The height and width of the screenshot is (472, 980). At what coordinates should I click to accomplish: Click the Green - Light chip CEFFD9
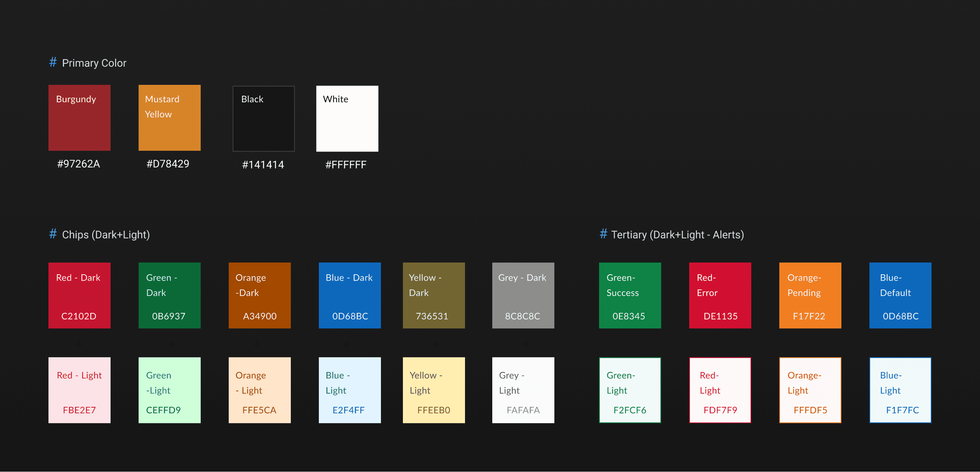coord(169,390)
